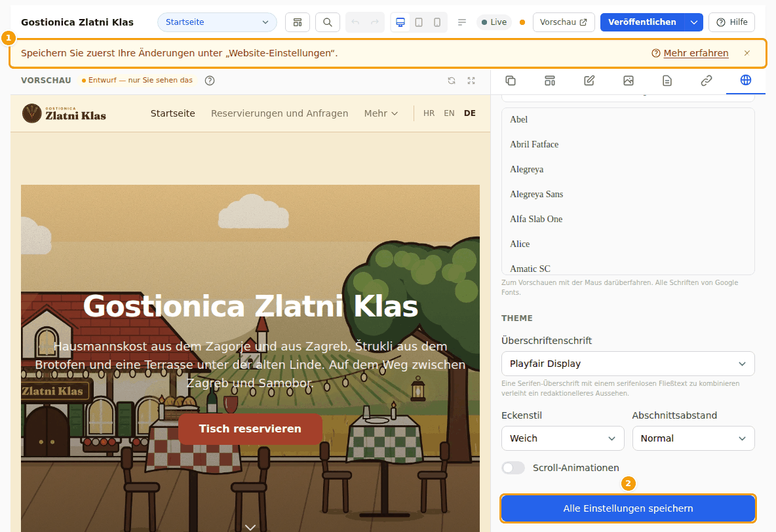This screenshot has width=776, height=532.
Task: Open the Startseite page dropdown
Action: [x=217, y=22]
